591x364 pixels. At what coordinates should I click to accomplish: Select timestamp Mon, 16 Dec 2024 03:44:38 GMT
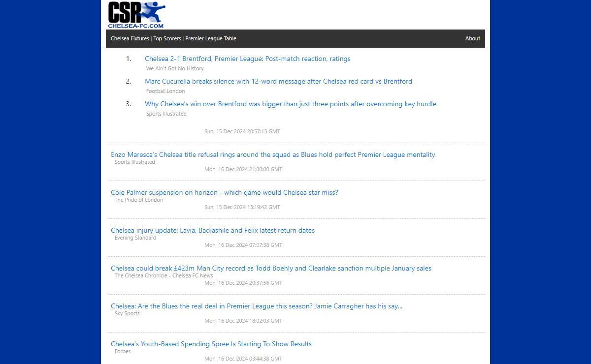pos(243,359)
